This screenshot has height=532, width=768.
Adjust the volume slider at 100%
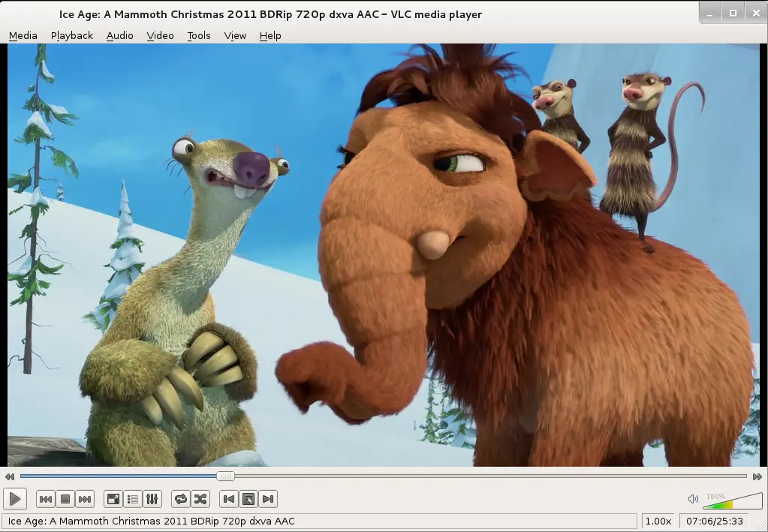[x=733, y=500]
